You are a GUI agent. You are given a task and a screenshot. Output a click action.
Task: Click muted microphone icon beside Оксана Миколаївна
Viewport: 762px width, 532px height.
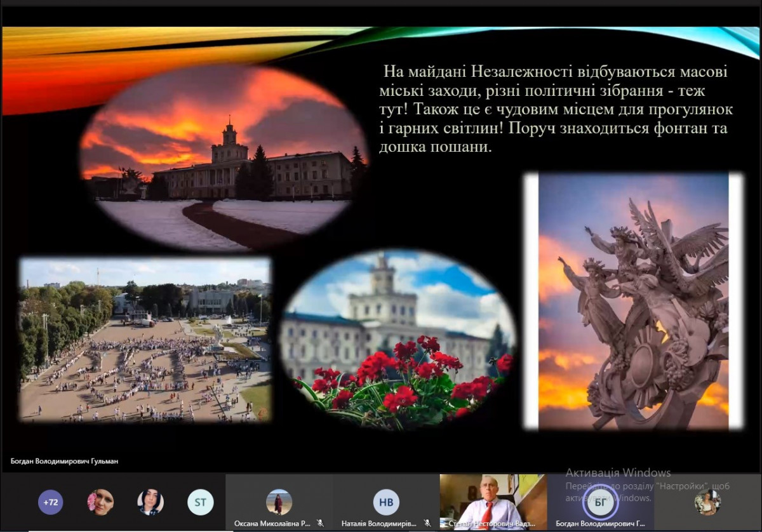click(321, 524)
